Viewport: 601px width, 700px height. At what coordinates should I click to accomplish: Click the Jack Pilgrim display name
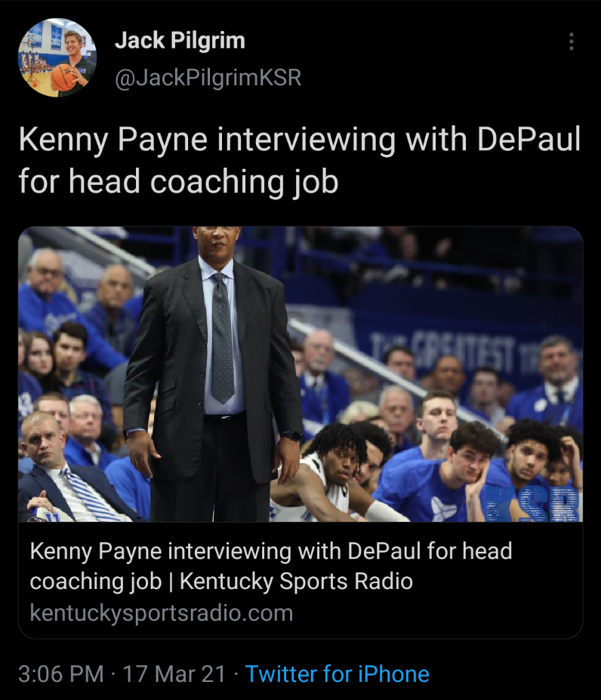(180, 41)
